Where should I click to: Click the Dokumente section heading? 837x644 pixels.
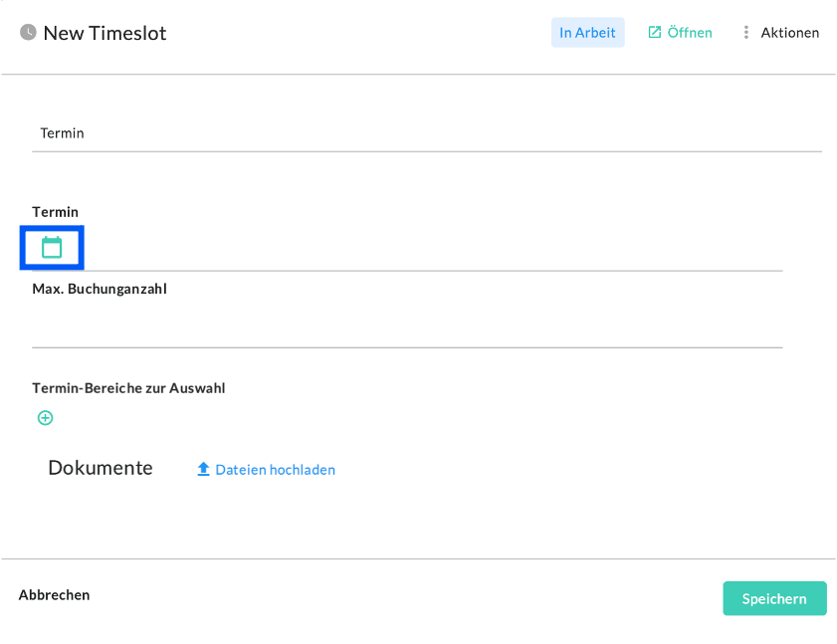[x=101, y=468]
